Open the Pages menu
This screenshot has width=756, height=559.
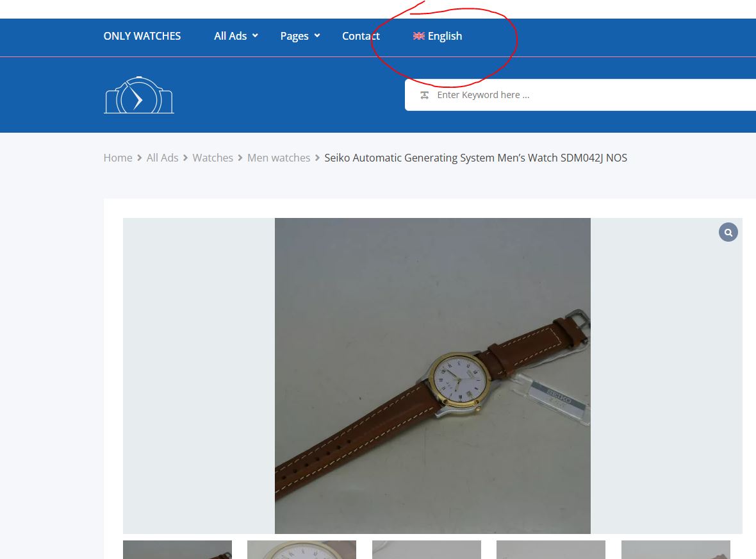[294, 36]
